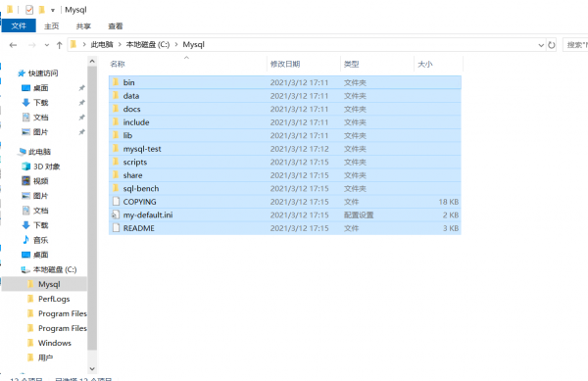Go up one folder level
588x381 pixels.
59,45
